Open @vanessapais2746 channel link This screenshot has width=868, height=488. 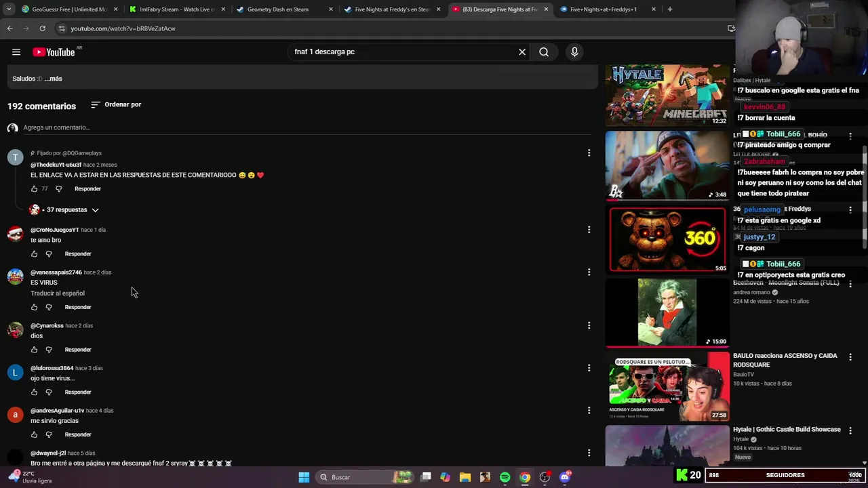pos(56,272)
